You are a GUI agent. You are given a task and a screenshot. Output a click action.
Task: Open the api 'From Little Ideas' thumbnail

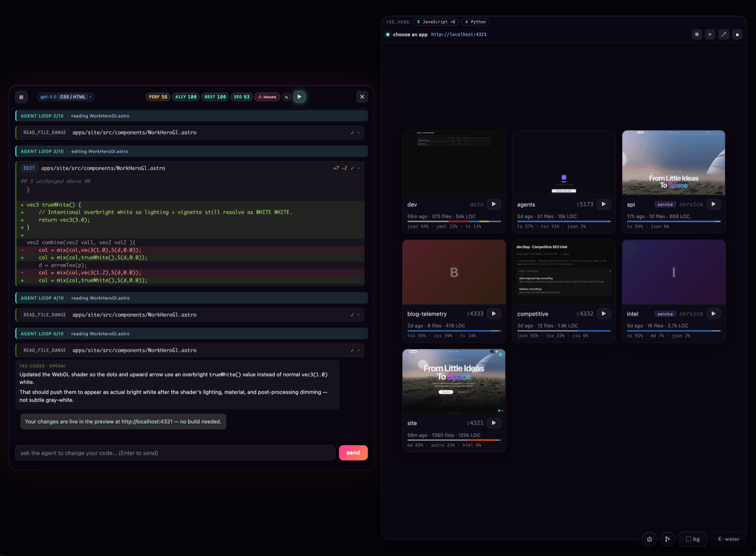[674, 163]
